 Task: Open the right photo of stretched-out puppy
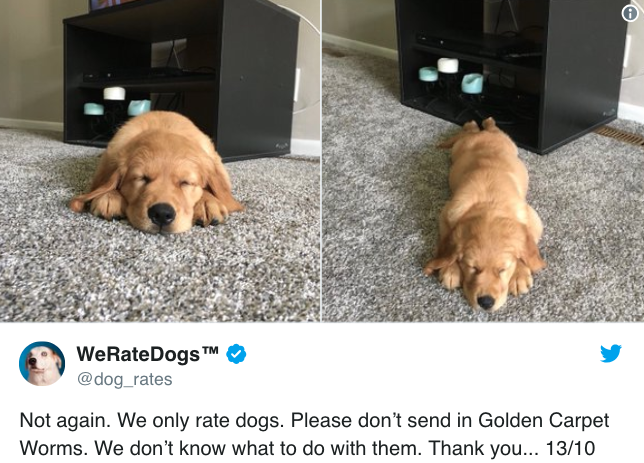pyautogui.click(x=483, y=161)
